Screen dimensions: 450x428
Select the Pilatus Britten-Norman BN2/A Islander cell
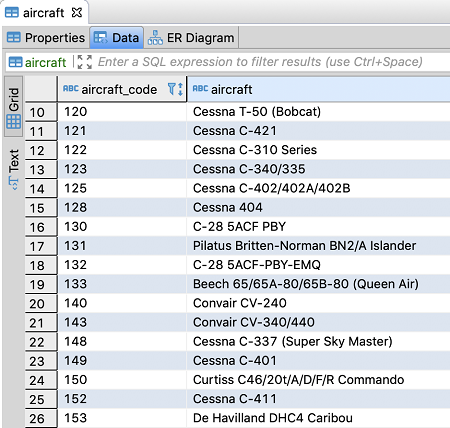(318, 246)
